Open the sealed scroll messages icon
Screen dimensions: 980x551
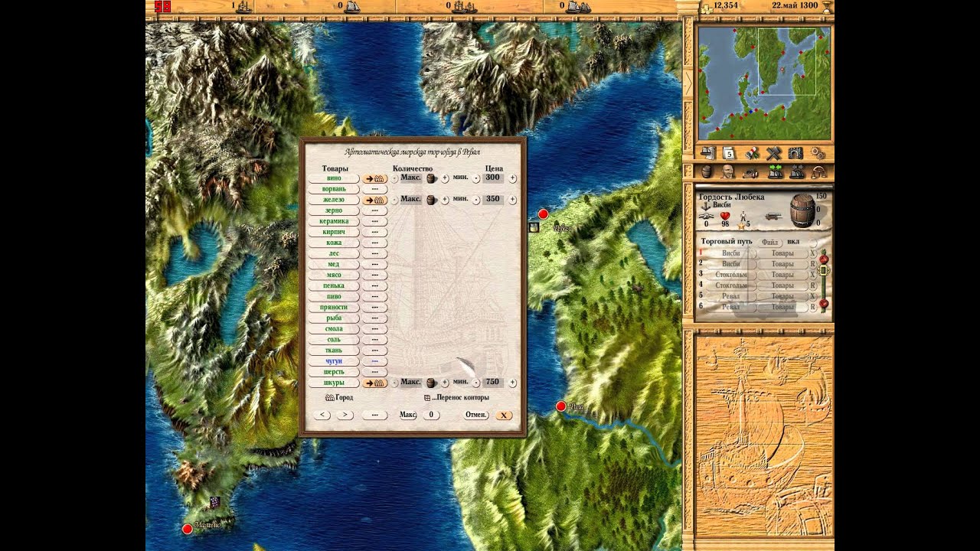click(x=752, y=153)
